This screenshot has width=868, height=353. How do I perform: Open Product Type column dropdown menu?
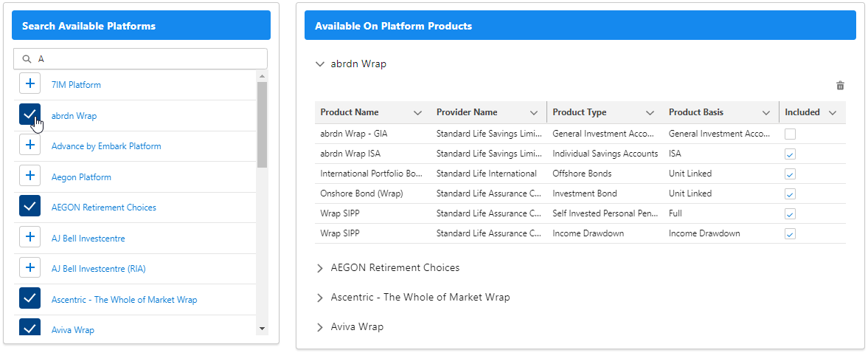tap(650, 113)
